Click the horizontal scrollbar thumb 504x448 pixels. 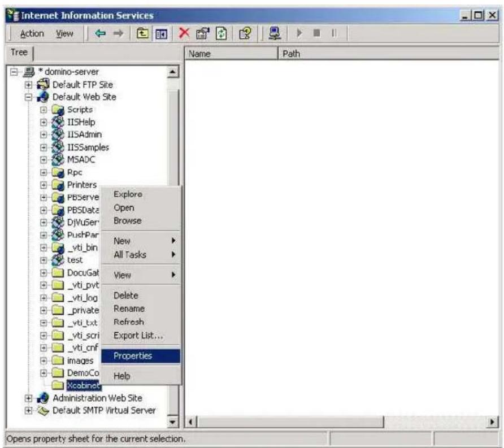[290, 421]
